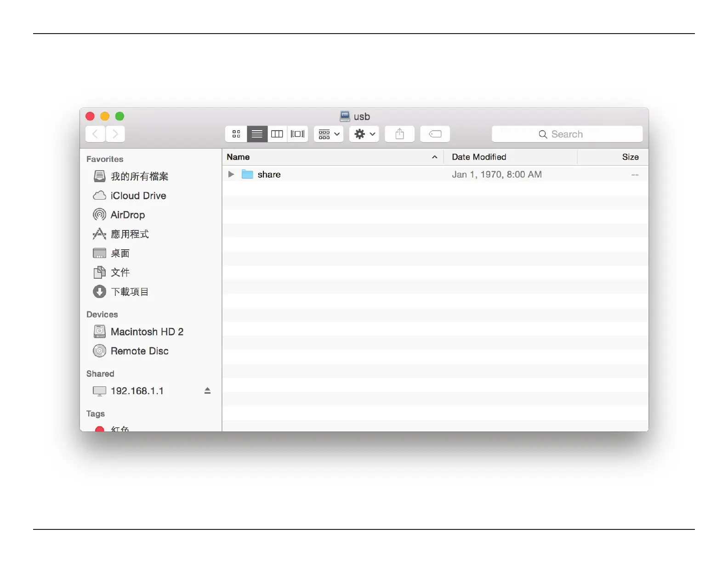Switch to icon grid view

pyautogui.click(x=236, y=134)
